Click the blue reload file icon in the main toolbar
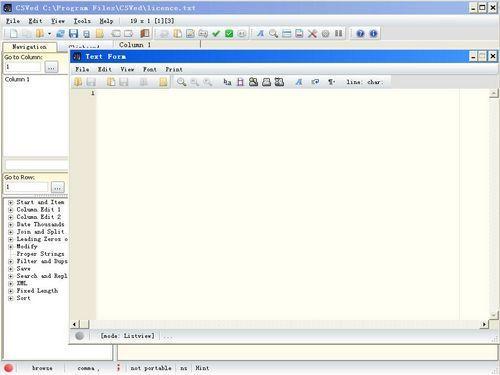This screenshot has width=500, height=375. pos(60,33)
